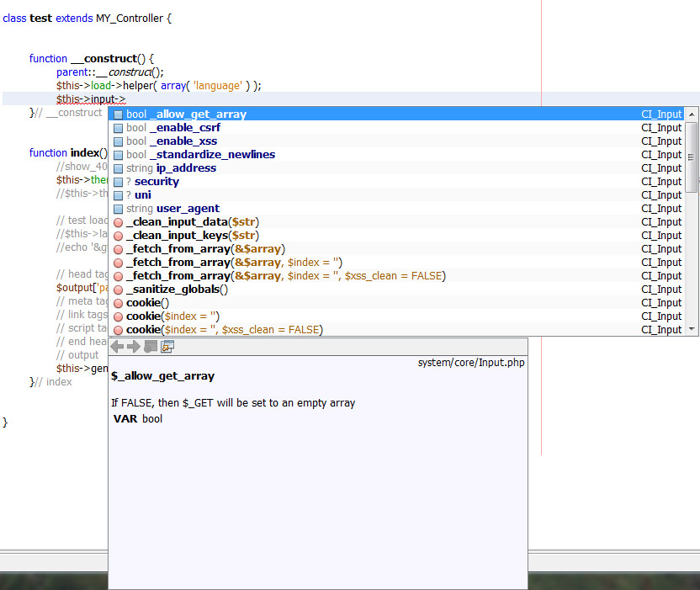700x590 pixels.
Task: Click the external web browser icon in documentation toolbar
Action: tap(167, 345)
